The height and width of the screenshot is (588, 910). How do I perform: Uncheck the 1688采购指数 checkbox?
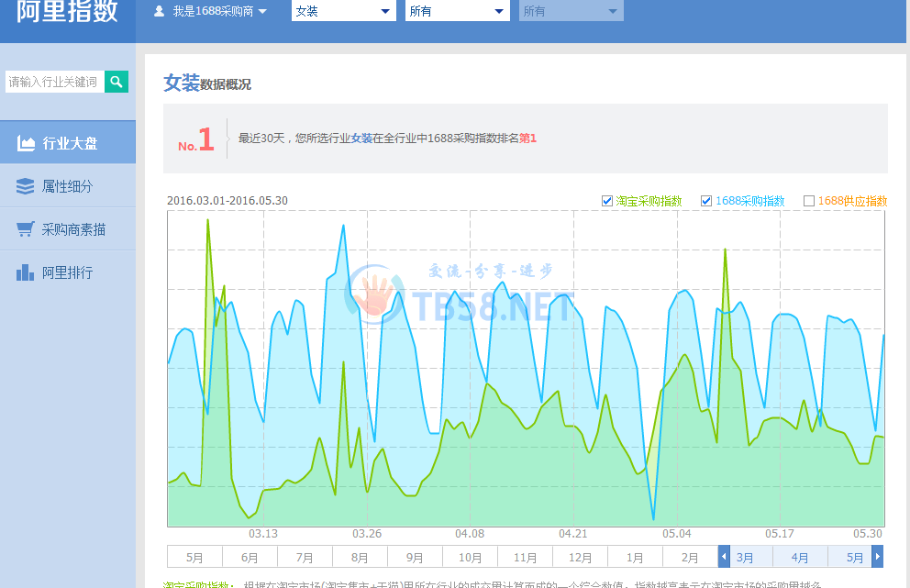point(706,201)
